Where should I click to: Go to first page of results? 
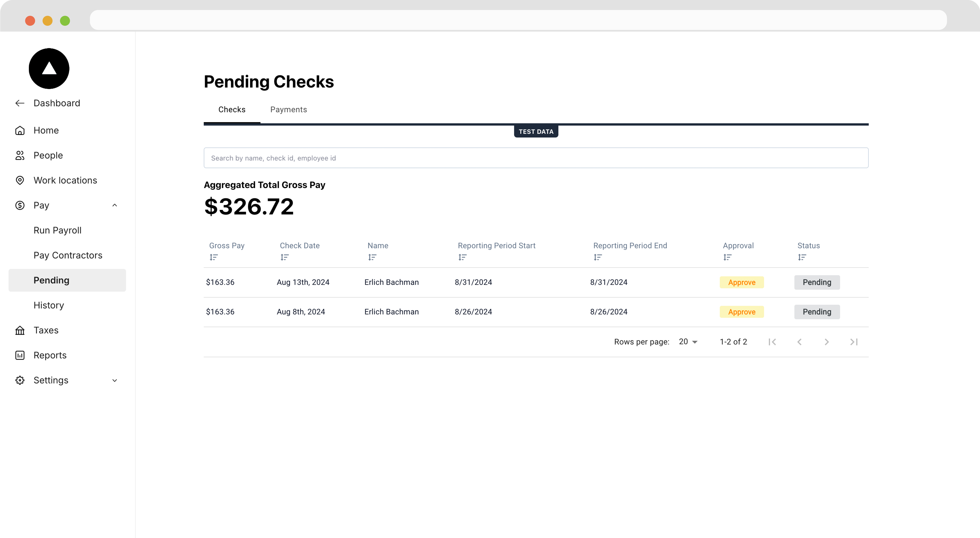tap(772, 342)
